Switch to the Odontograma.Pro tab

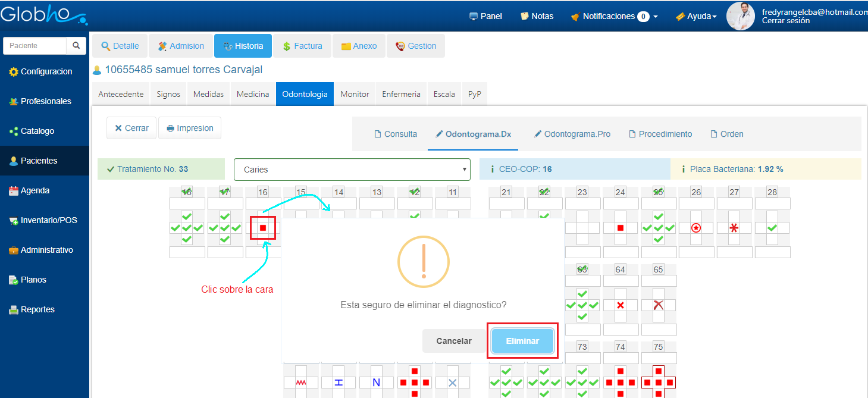coord(572,134)
